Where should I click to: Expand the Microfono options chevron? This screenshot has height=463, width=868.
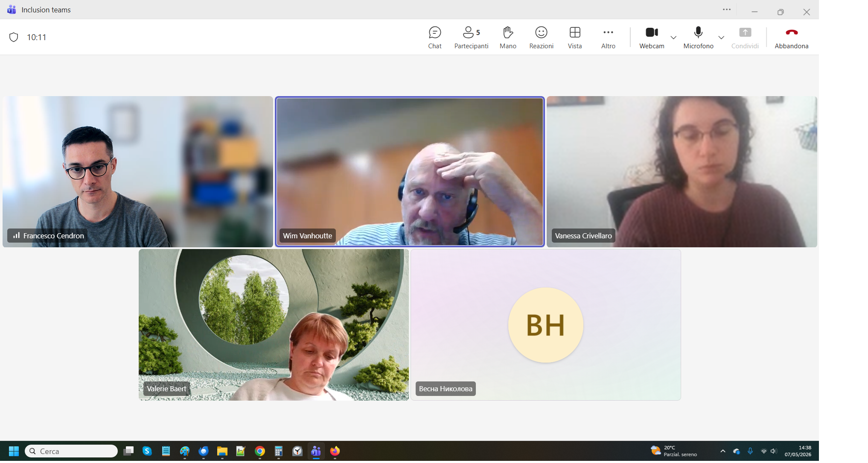click(721, 38)
